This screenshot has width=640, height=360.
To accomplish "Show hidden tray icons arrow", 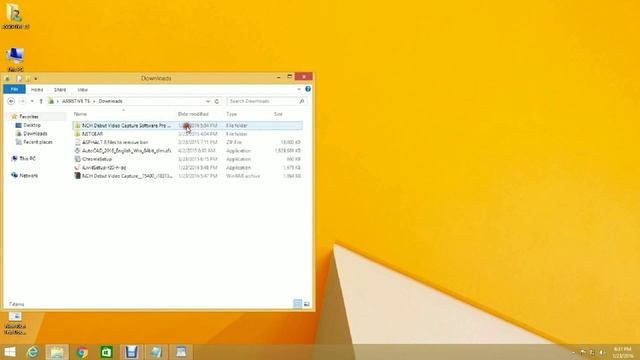I will click(573, 352).
